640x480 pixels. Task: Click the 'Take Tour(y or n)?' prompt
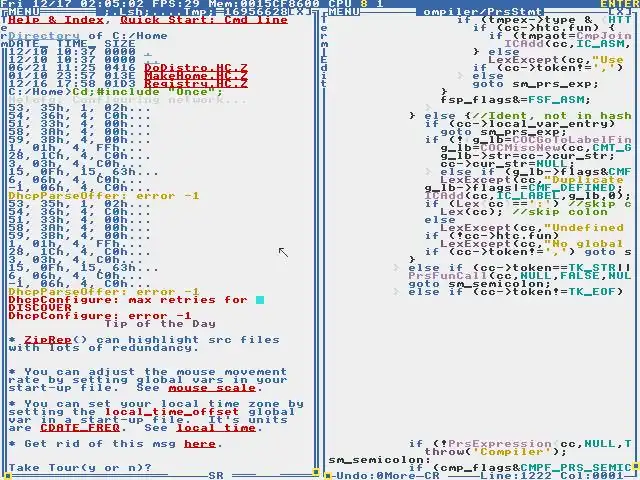(80, 468)
